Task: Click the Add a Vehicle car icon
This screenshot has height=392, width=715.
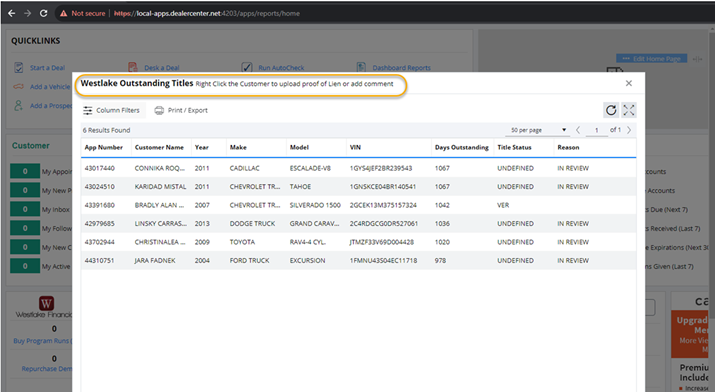Action: 18,87
